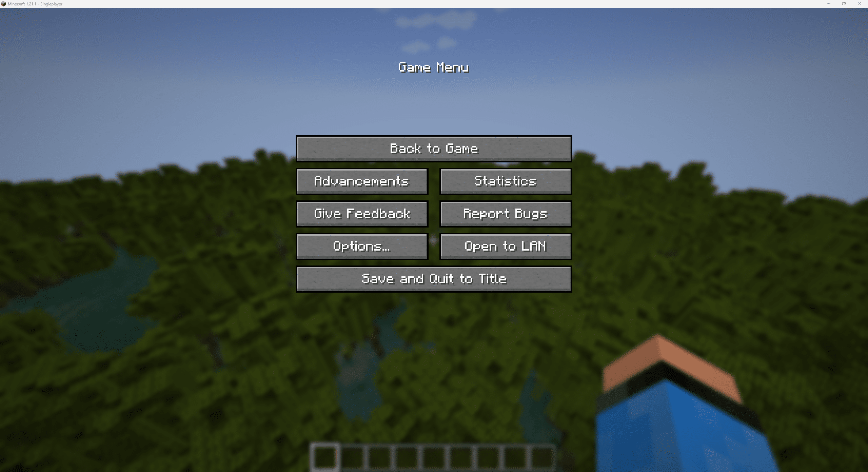Click the Game Menu title text
Screen dimensions: 868x472
pos(433,67)
